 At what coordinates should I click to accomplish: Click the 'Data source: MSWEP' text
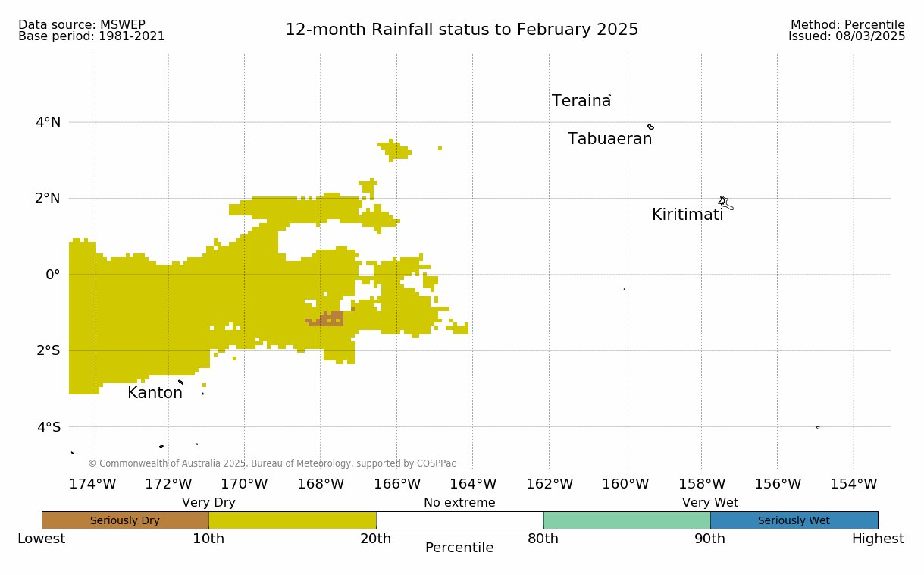pos(82,25)
